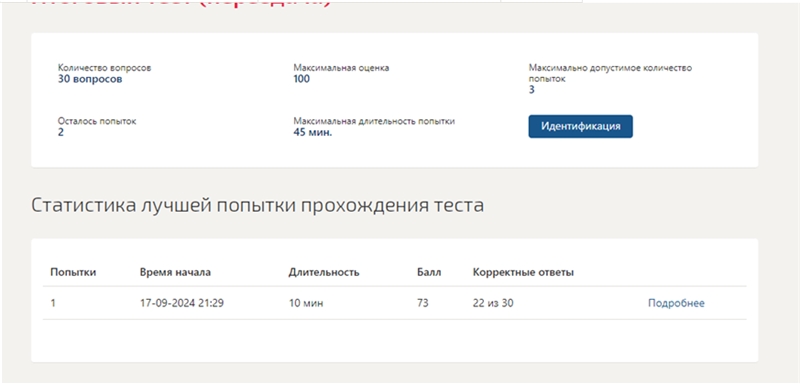Click the maximum grade value 100

(x=302, y=79)
